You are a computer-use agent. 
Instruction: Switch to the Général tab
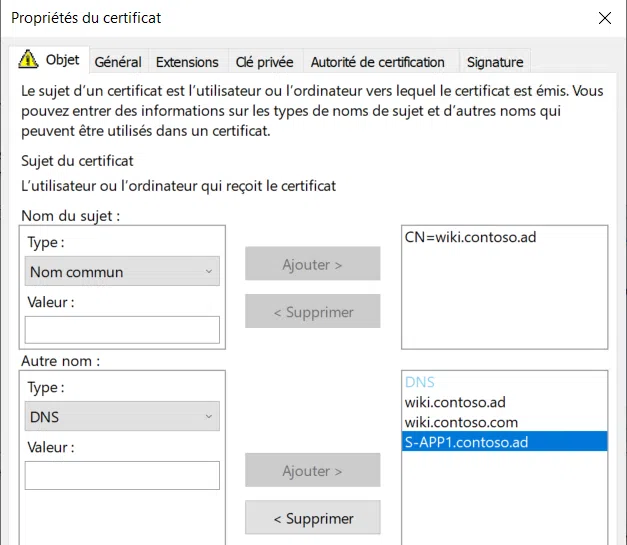[x=118, y=62]
